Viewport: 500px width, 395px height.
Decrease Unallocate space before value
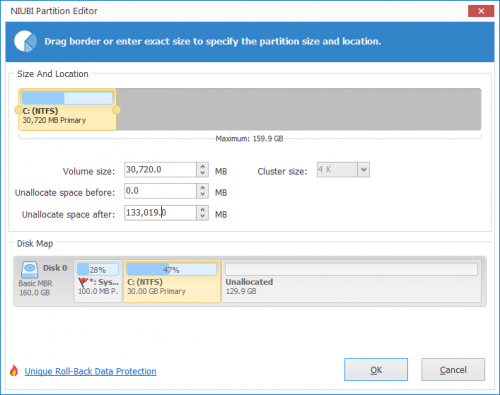point(202,195)
